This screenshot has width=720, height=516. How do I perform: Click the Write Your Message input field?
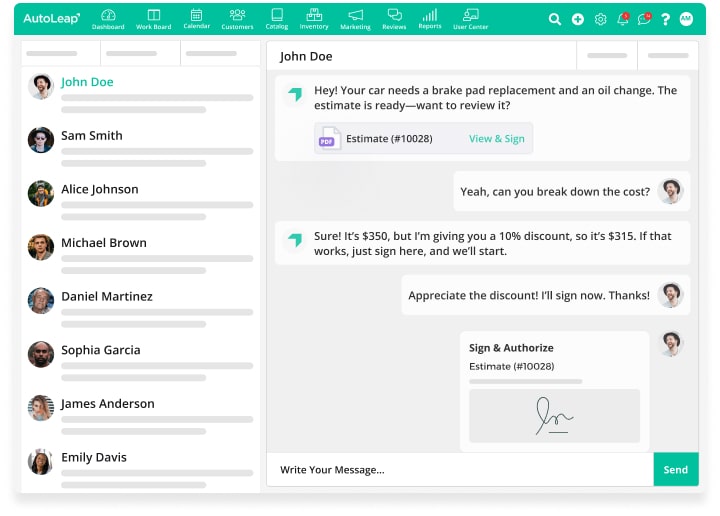(x=460, y=470)
